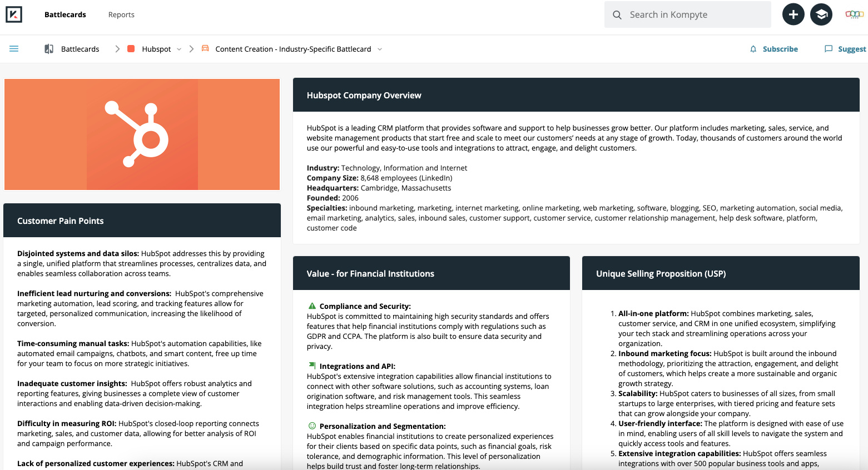868x470 pixels.
Task: Click the Subscribe bell icon
Action: coord(753,49)
